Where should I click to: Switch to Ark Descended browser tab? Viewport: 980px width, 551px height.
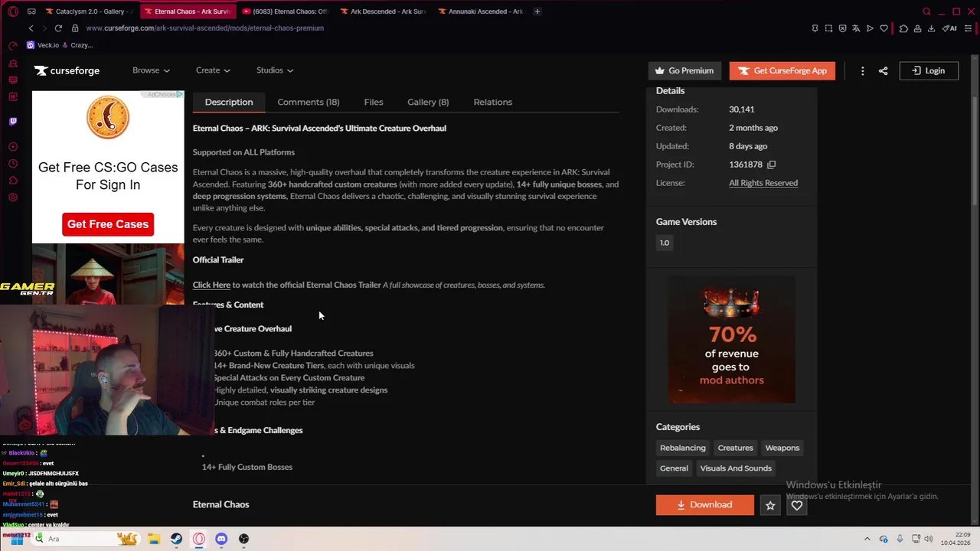pyautogui.click(x=383, y=11)
